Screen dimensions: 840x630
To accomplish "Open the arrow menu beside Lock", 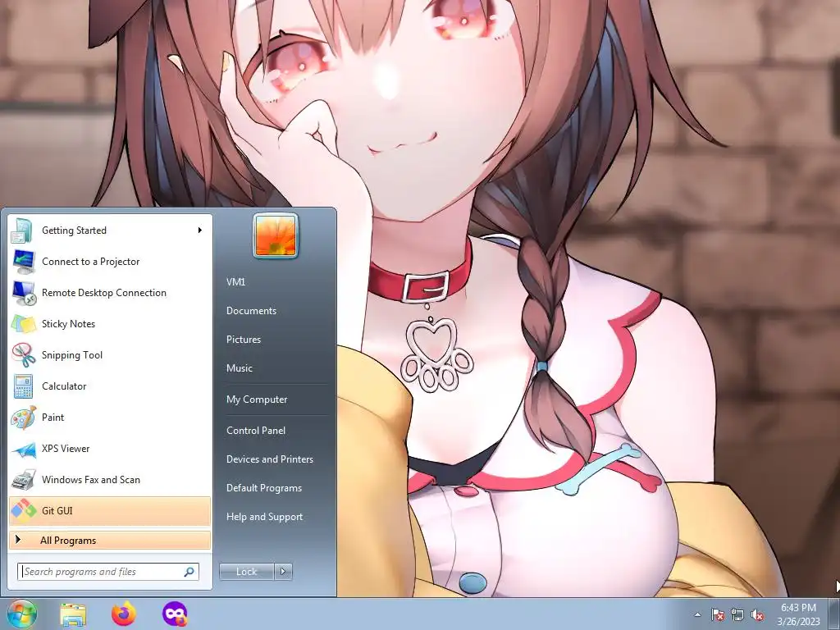I will [x=283, y=572].
